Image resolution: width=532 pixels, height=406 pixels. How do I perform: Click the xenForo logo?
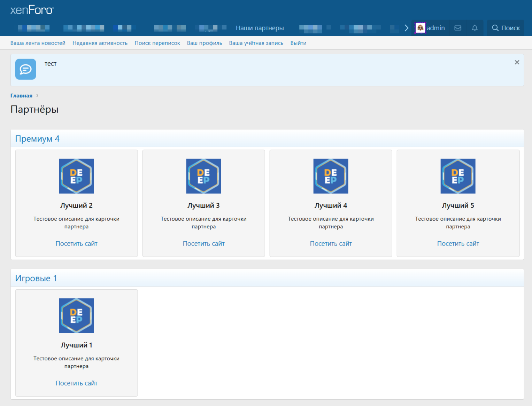pyautogui.click(x=32, y=10)
